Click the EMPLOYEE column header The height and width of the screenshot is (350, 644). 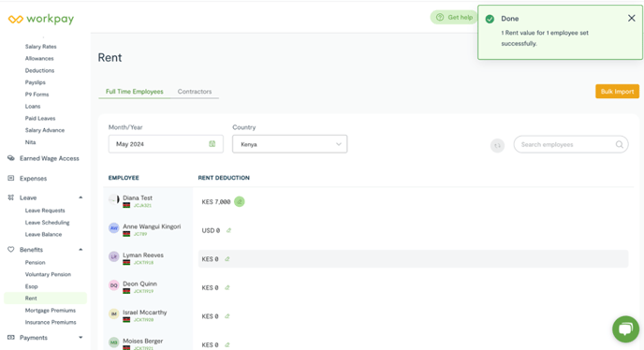[124, 178]
